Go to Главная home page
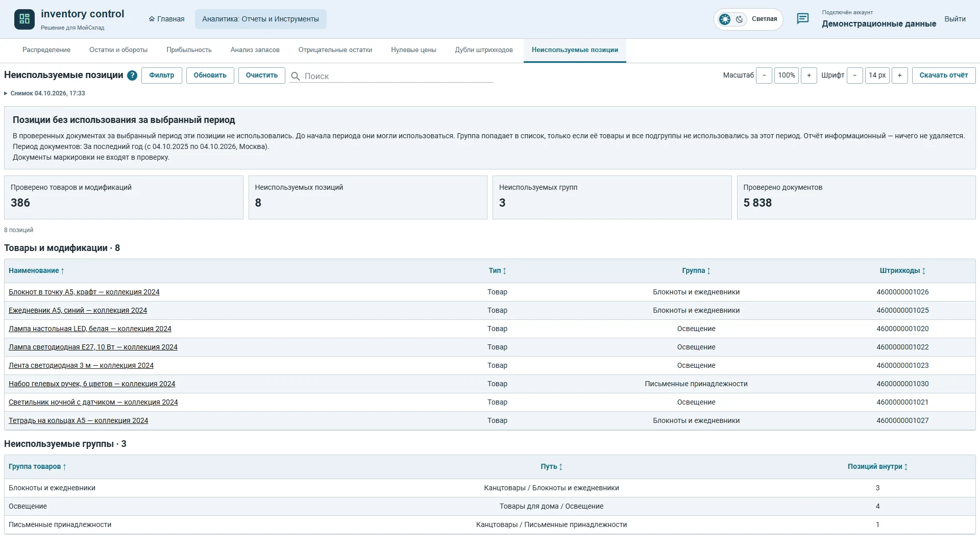 [166, 19]
